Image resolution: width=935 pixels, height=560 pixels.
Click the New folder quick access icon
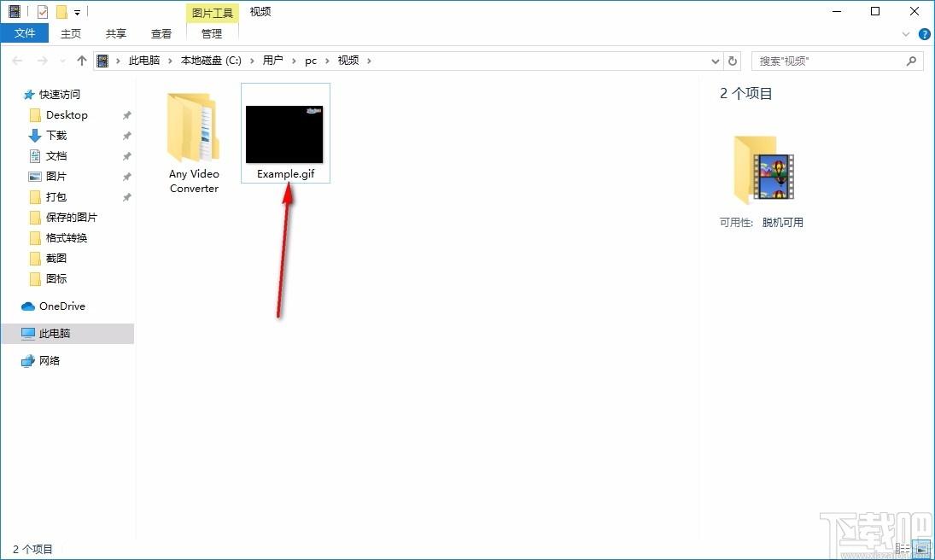point(61,11)
